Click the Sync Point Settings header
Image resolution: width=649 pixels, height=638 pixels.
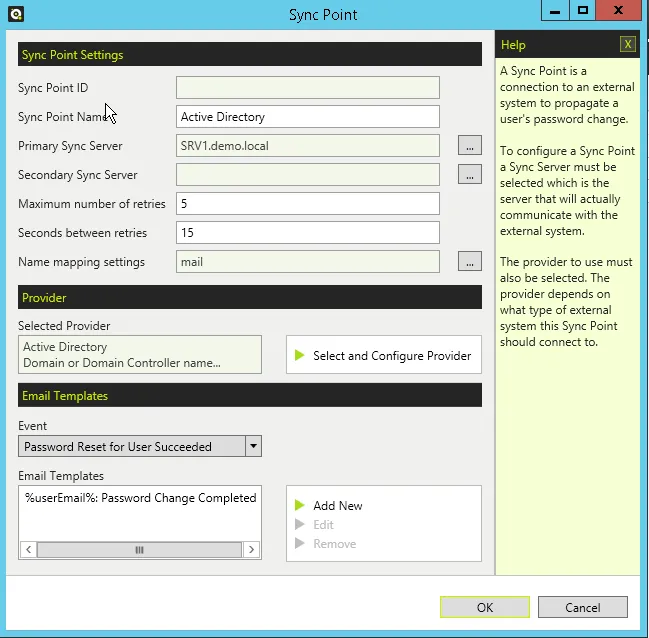coord(250,54)
